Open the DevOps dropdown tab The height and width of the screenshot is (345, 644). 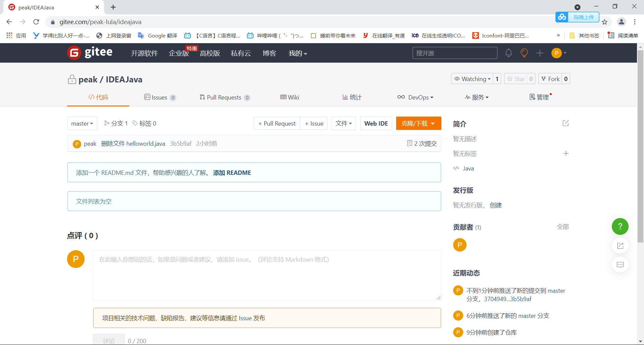click(415, 97)
